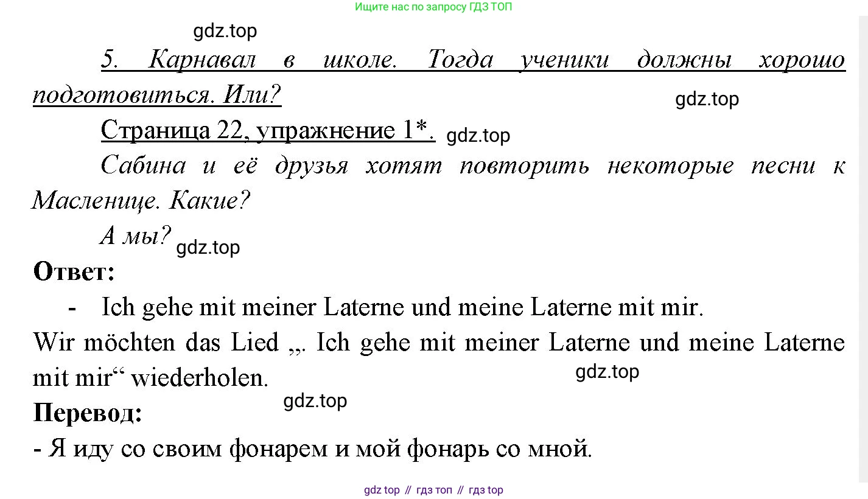Click the green 'Ищите нас по запросу ГДЗ ТОП' text
This screenshot has height=499, width=868.
[433, 7]
